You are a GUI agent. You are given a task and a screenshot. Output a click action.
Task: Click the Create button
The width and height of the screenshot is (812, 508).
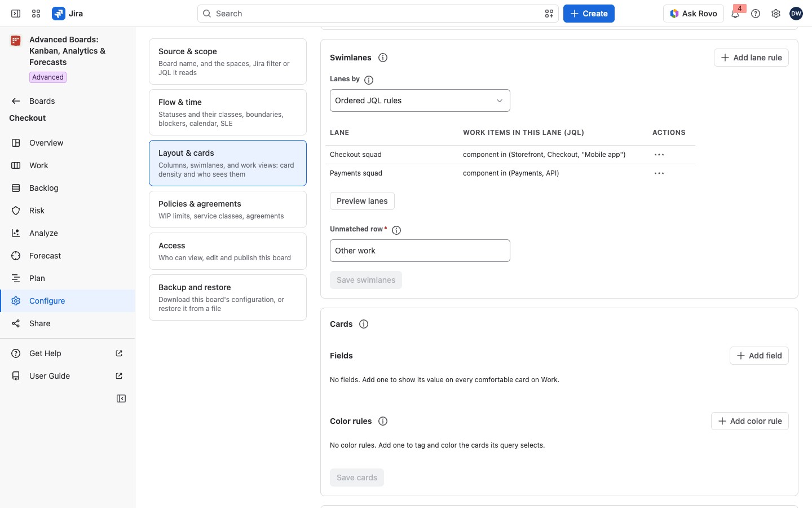[589, 14]
